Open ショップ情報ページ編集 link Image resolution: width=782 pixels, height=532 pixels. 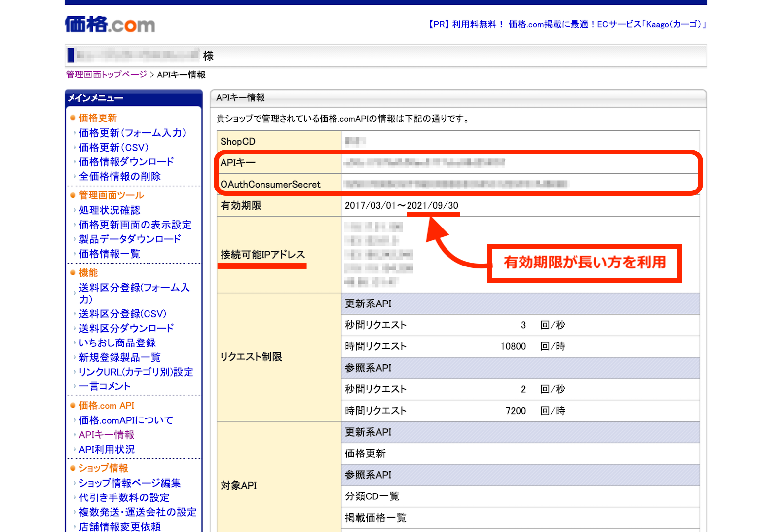[130, 483]
